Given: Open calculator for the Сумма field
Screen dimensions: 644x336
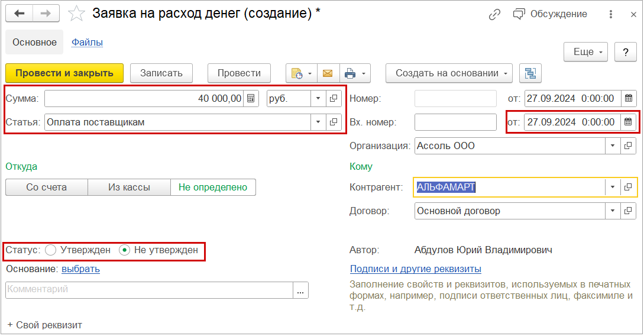Looking at the screenshot, I should click(251, 99).
